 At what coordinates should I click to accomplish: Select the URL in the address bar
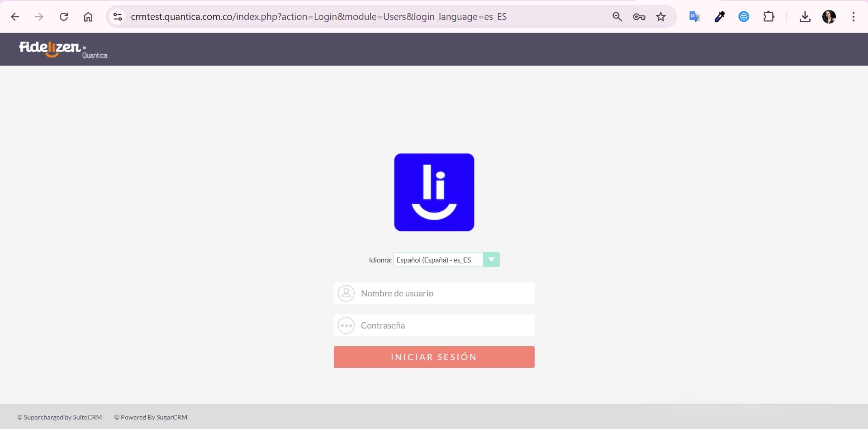[318, 17]
